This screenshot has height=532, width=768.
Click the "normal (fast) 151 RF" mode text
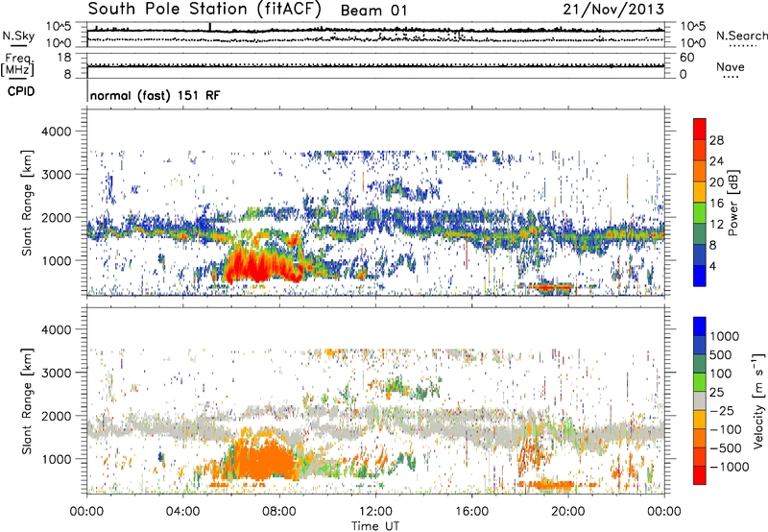(156, 95)
